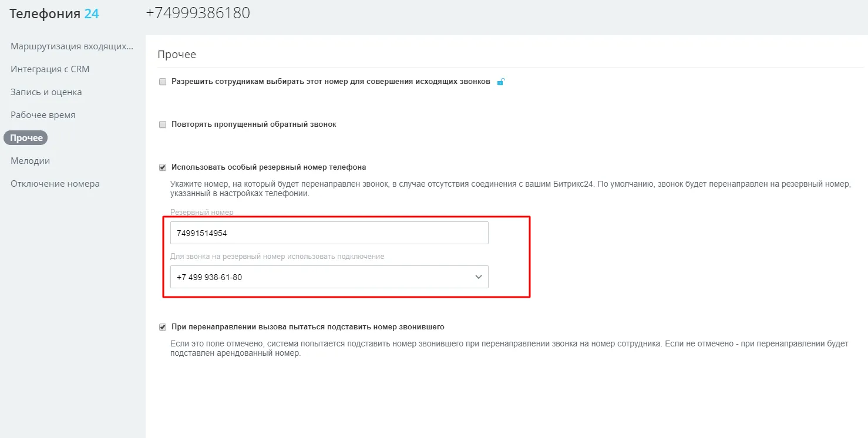Uncheck substitute caller number on call forwarding
The height and width of the screenshot is (438, 868).
tap(163, 327)
